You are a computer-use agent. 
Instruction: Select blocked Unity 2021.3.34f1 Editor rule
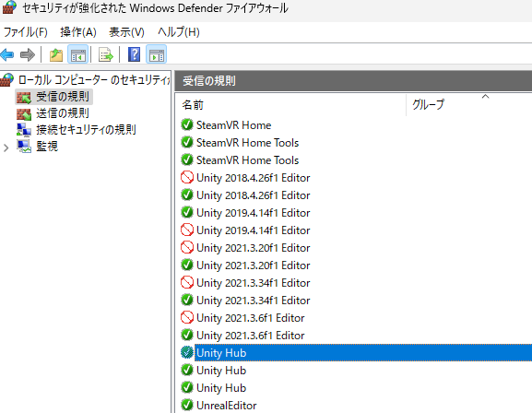(253, 283)
